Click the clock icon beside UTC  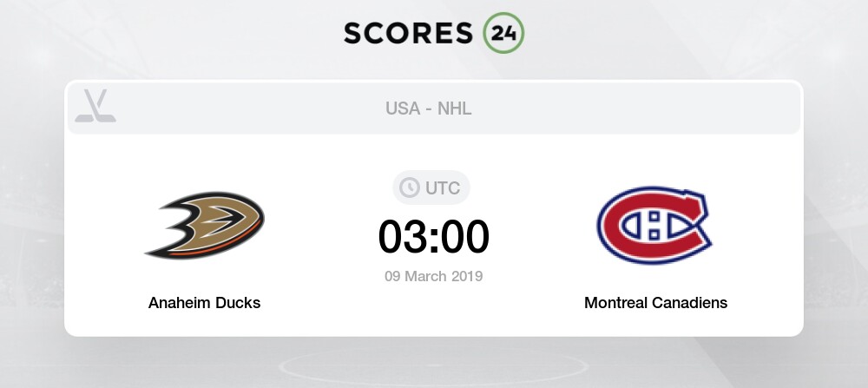click(x=410, y=188)
